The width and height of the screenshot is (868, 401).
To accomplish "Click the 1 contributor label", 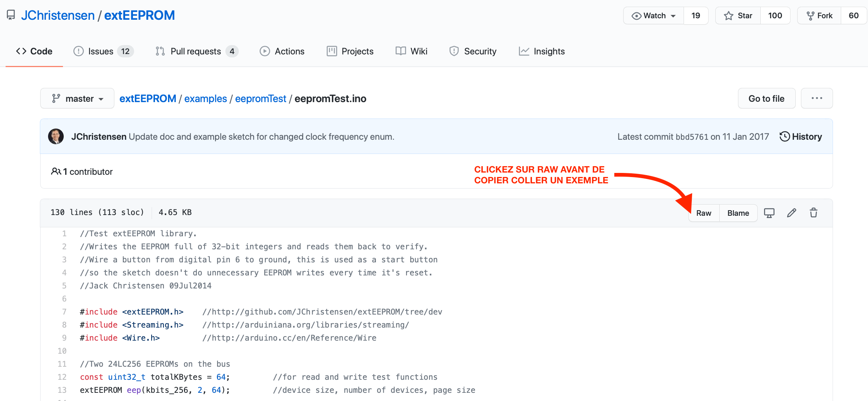I will tap(82, 171).
